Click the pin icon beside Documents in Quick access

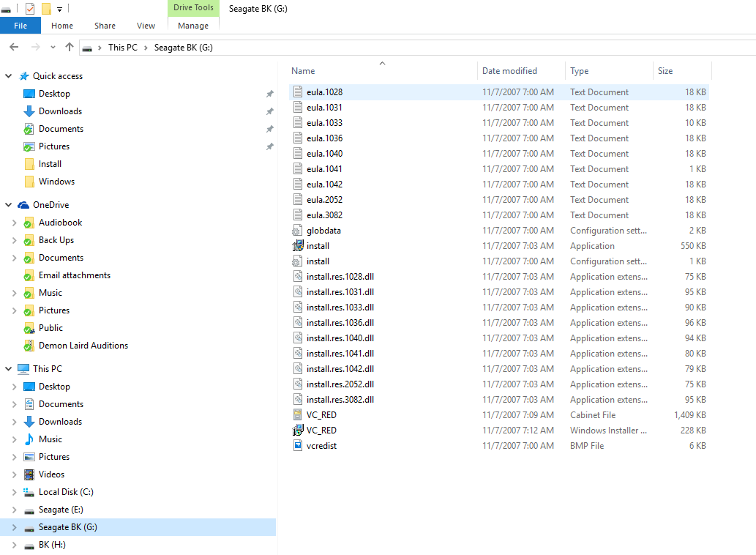click(x=269, y=129)
